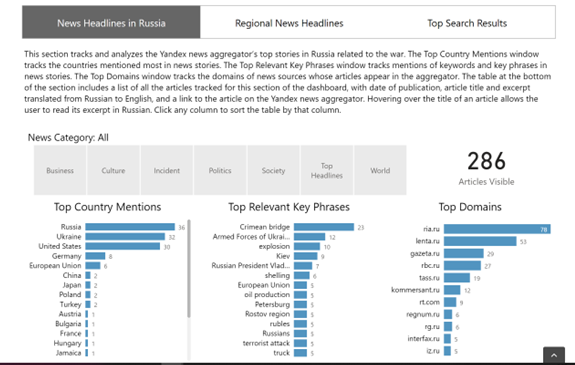Click the Country Mentions chart scrollbar

[189, 268]
